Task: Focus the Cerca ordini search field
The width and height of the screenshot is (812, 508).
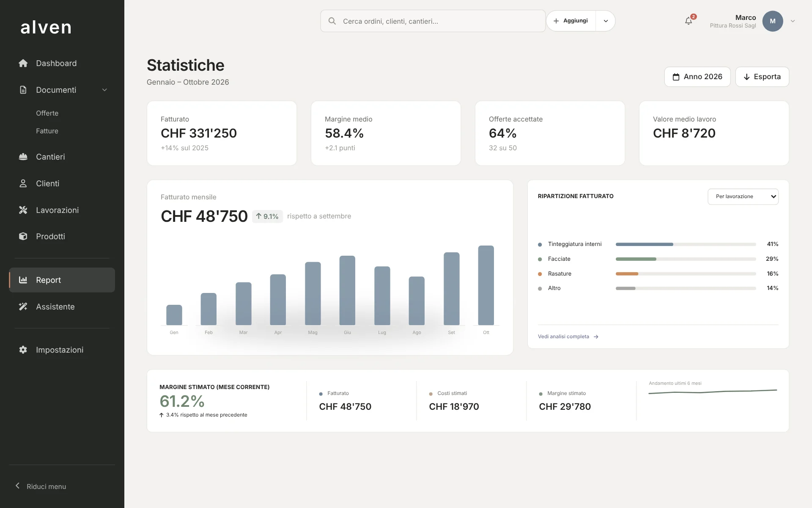Action: (x=433, y=21)
